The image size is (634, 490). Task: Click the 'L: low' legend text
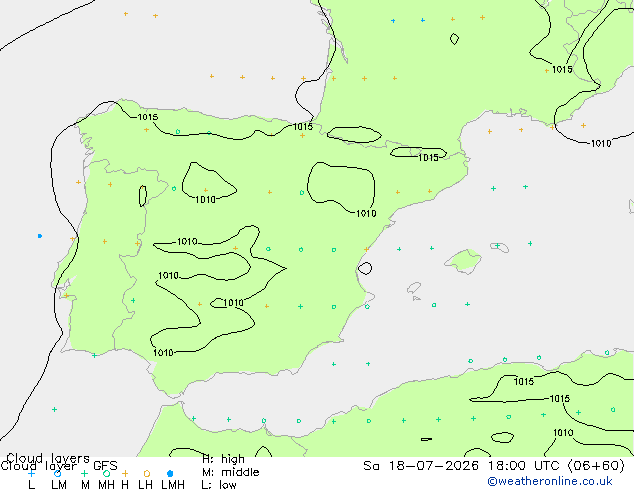coord(219,484)
